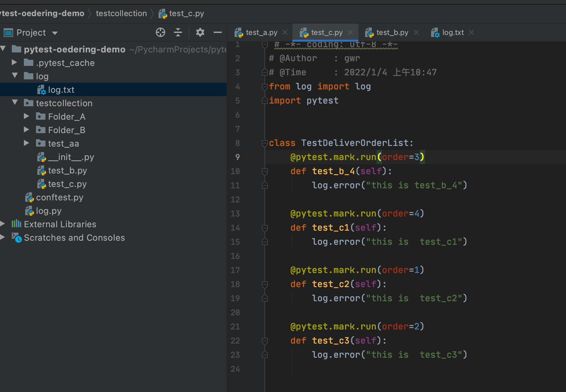Fold the imports block at line 4
Screen dimensions: 566x392
(265, 87)
